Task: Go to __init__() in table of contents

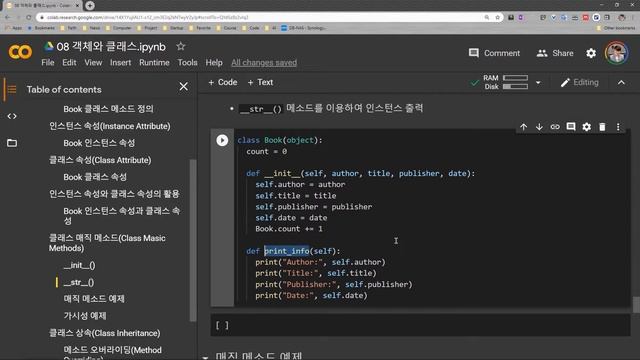Action: [x=80, y=265]
